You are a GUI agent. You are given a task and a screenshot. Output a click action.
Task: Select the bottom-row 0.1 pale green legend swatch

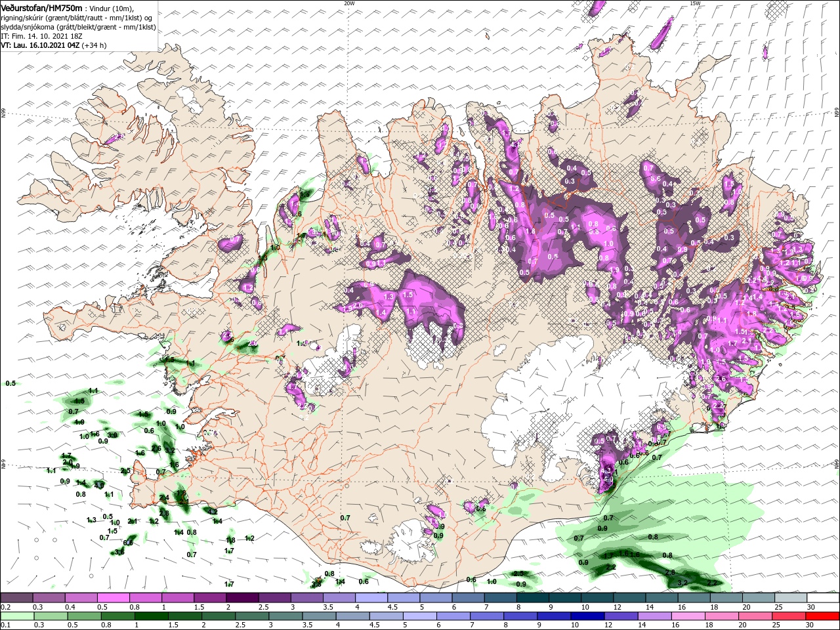pyautogui.click(x=16, y=616)
